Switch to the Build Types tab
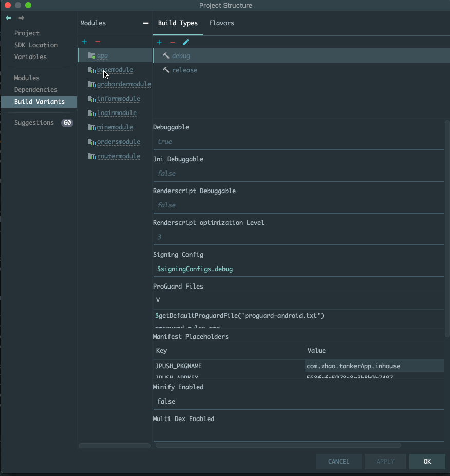The image size is (450, 476). click(178, 23)
